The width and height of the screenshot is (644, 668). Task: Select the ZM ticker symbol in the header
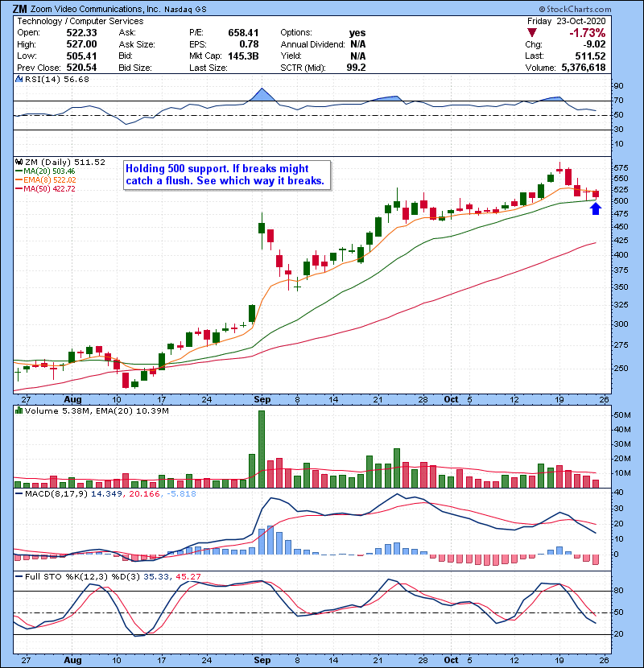[x=19, y=9]
